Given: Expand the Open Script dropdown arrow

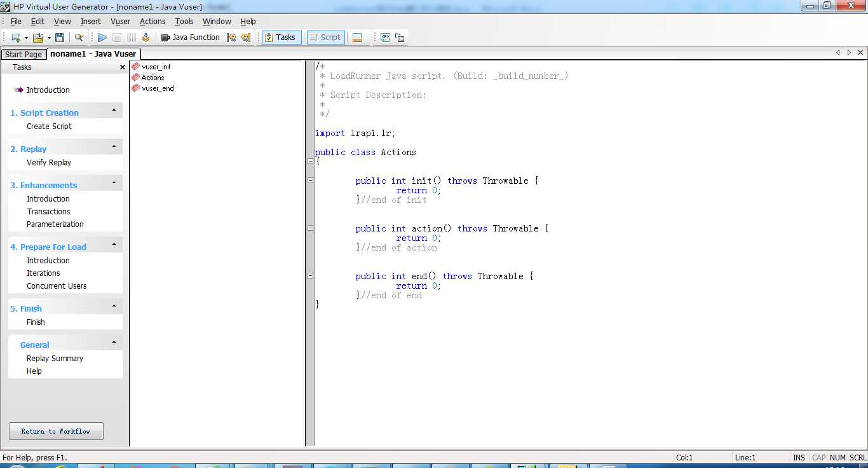Looking at the screenshot, I should pos(49,38).
